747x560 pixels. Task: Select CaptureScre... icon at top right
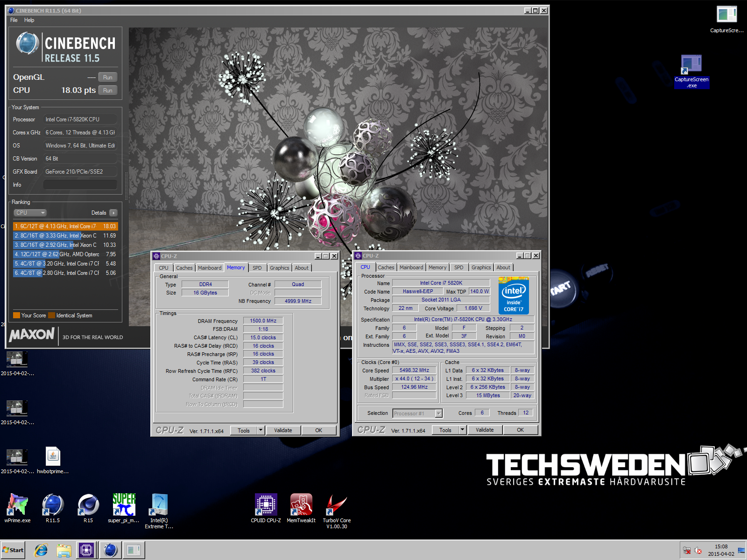coord(726,19)
